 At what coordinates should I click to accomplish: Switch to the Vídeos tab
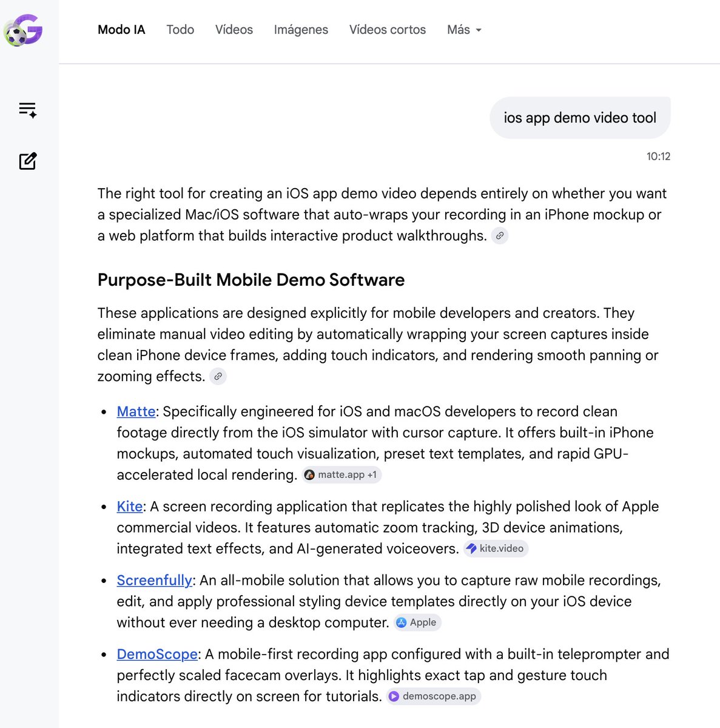(234, 30)
